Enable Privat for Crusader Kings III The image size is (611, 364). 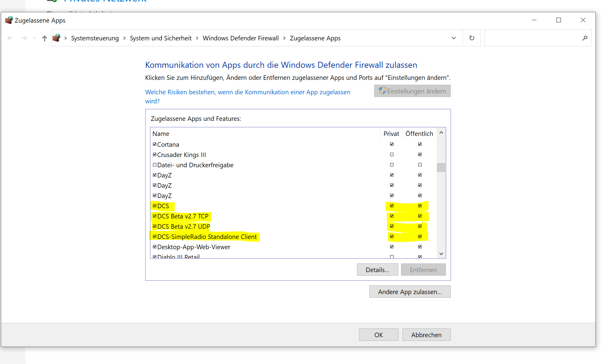392,155
